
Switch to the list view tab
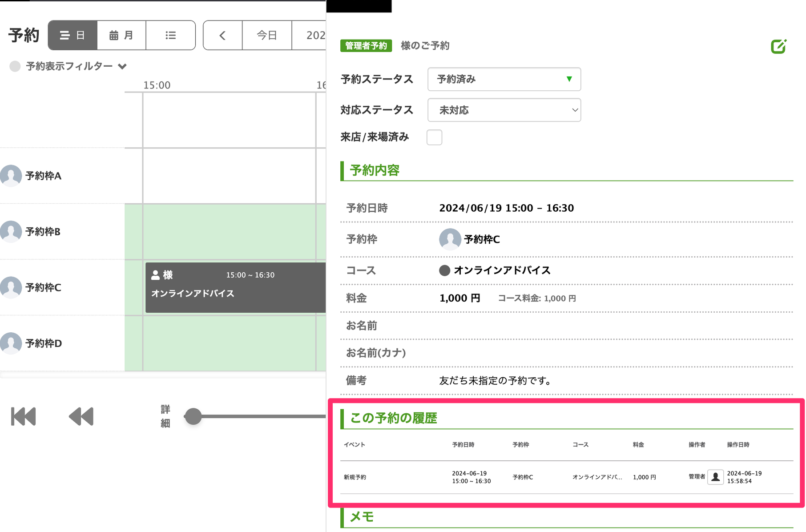tap(170, 35)
